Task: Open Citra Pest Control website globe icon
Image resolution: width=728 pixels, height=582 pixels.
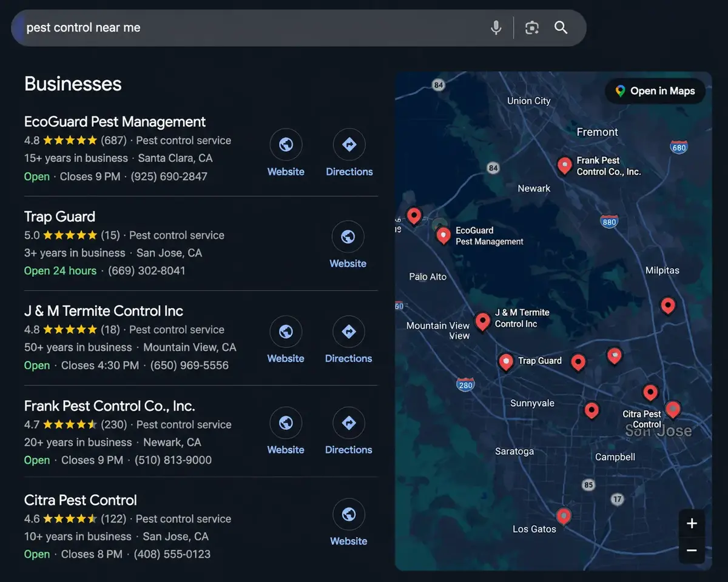Action: [349, 514]
